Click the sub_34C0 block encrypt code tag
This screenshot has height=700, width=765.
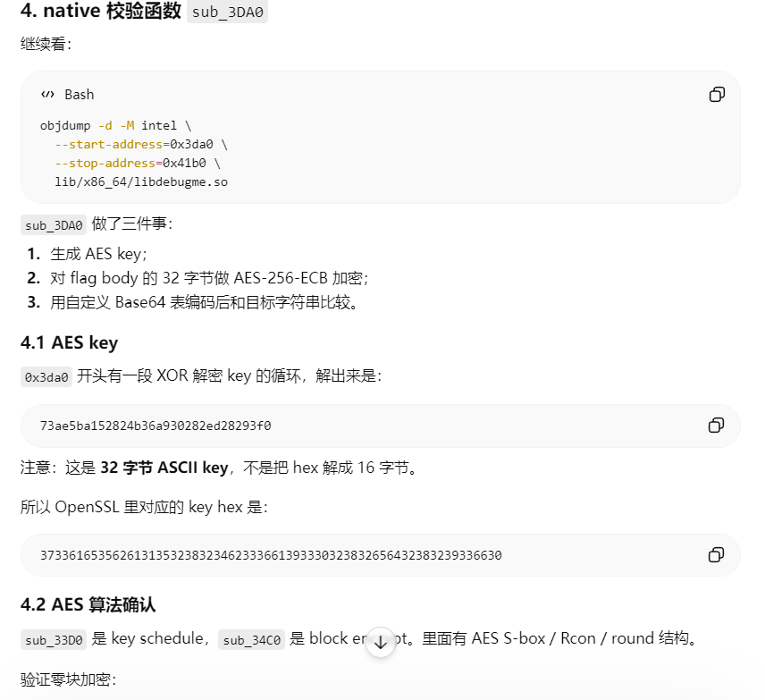point(251,639)
